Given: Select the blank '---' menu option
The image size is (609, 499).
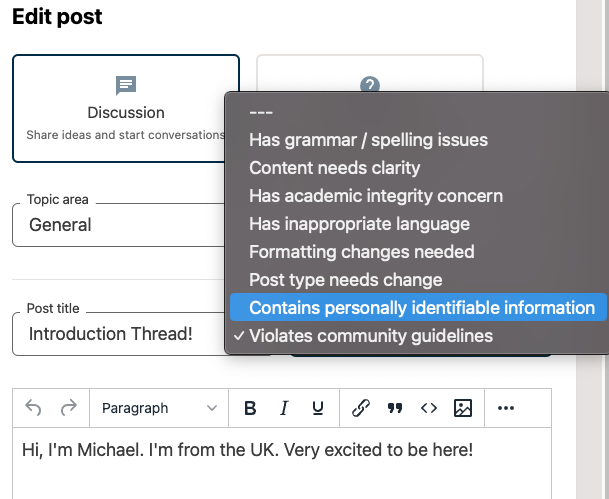Looking at the screenshot, I should coord(261,112).
